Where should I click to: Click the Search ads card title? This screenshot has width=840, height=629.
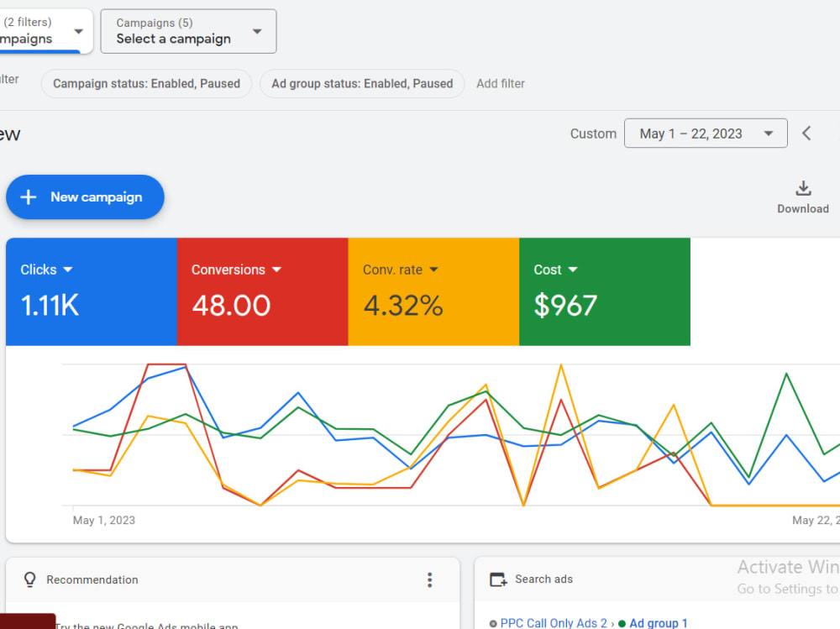pos(543,579)
